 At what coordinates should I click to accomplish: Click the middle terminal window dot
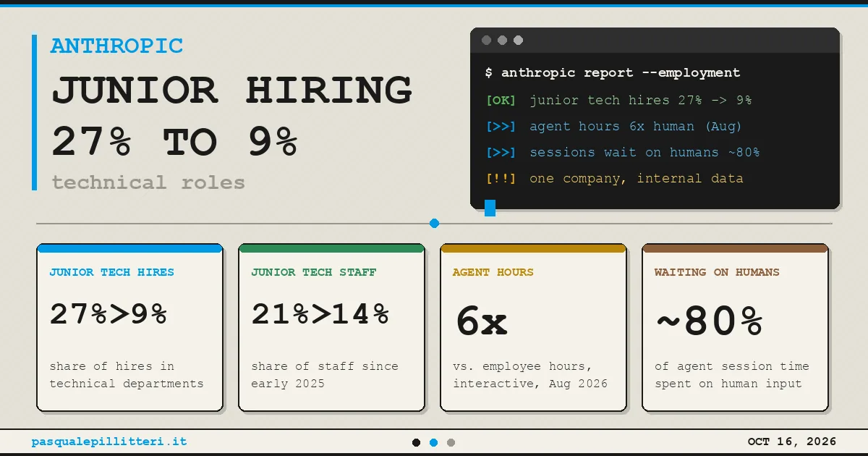(x=502, y=41)
